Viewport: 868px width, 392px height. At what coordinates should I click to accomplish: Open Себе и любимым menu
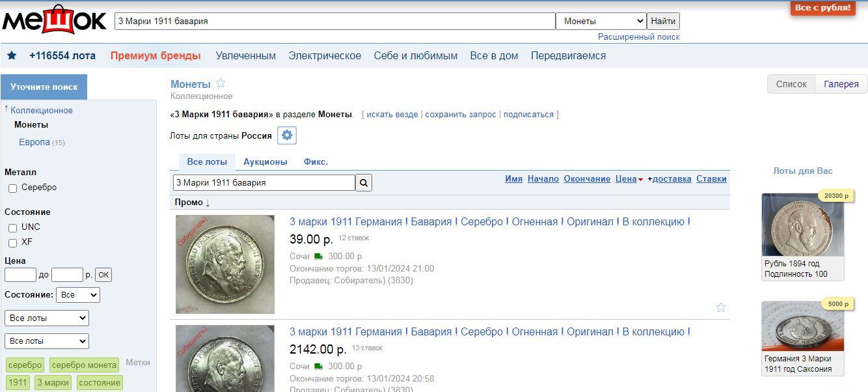tap(416, 56)
